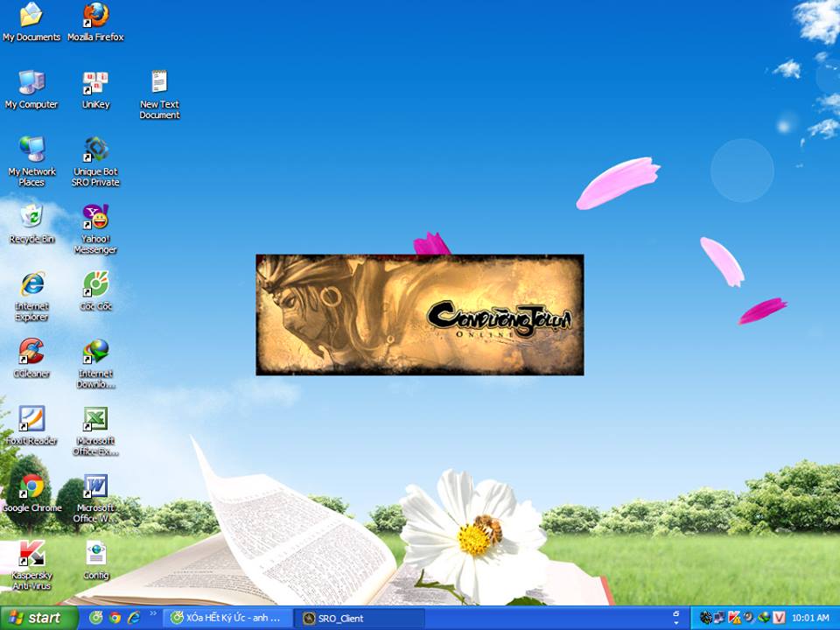Select the Config file on the desktop
This screenshot has width=840, height=630.
coord(96,560)
